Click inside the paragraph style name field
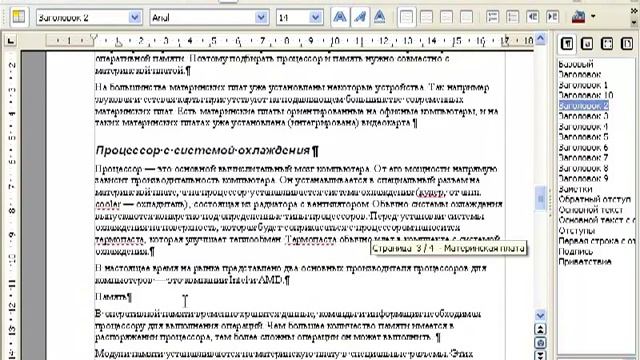This screenshot has height=360, width=640. click(83, 18)
